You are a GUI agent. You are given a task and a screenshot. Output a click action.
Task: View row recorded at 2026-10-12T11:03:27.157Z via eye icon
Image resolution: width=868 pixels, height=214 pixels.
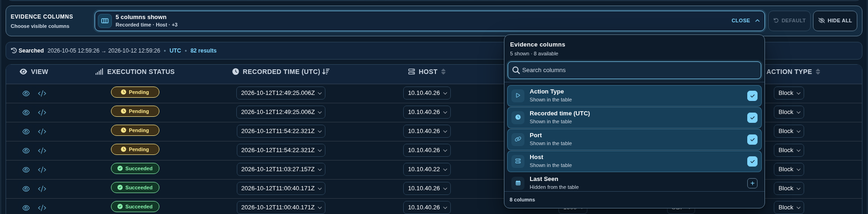[x=26, y=170]
